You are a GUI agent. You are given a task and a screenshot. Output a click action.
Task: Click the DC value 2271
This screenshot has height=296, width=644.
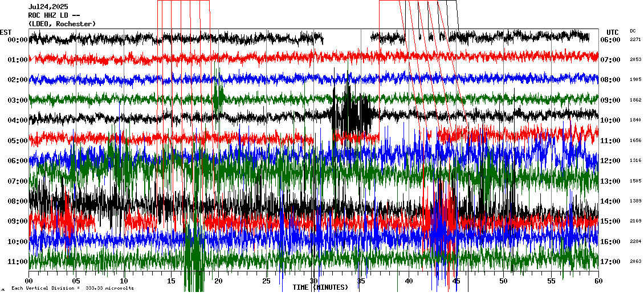(x=635, y=40)
